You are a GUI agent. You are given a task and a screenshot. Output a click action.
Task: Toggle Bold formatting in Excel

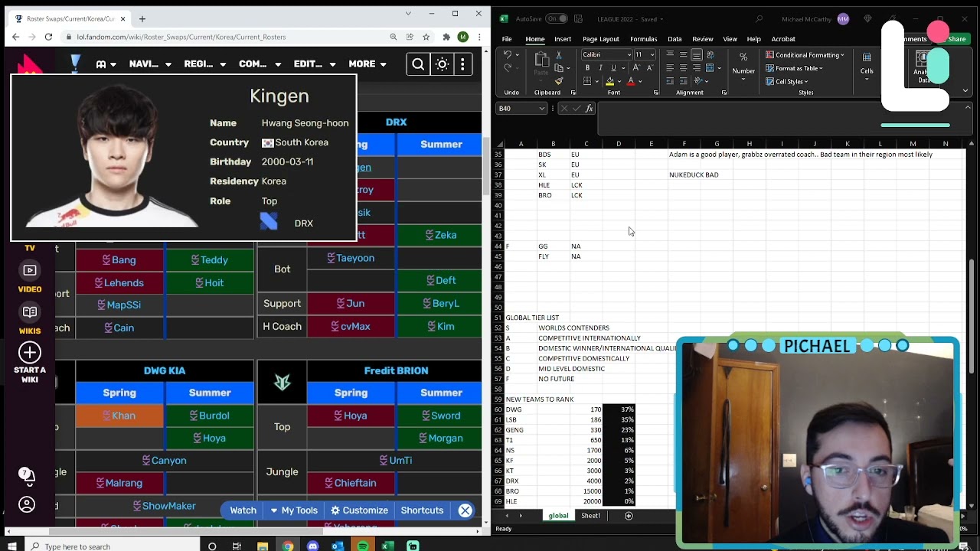pyautogui.click(x=587, y=68)
